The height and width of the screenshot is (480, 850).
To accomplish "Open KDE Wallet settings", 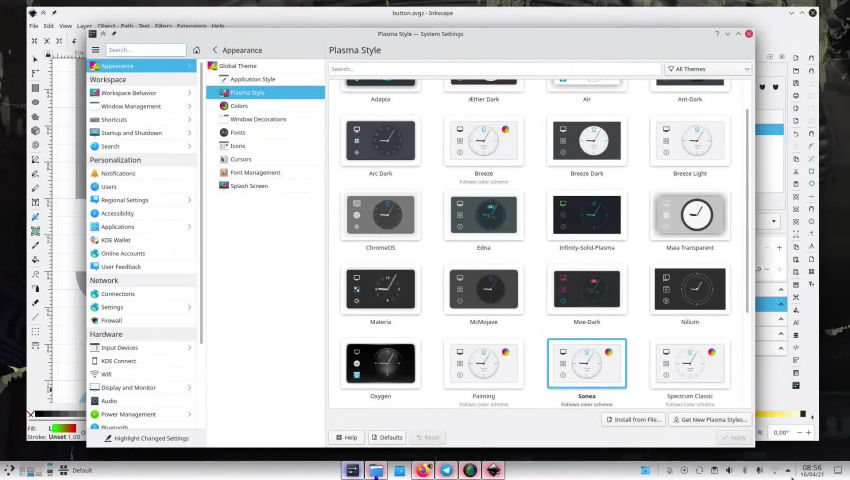I will pos(143,240).
